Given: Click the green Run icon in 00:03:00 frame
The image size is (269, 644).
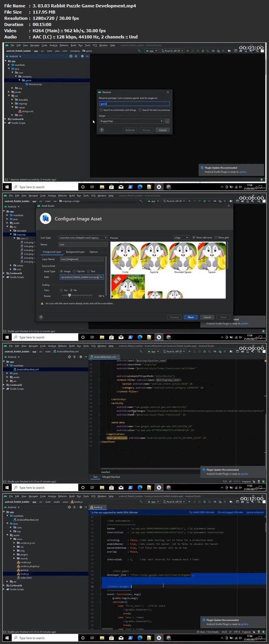Looking at the screenshot, I should click(x=188, y=50).
